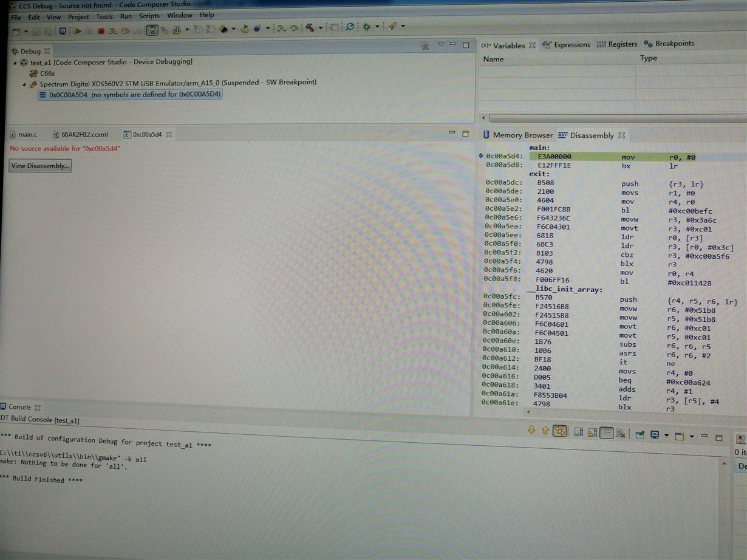Viewport: 747px width, 560px height.
Task: Switch to the main.c editor tab
Action: click(x=23, y=134)
